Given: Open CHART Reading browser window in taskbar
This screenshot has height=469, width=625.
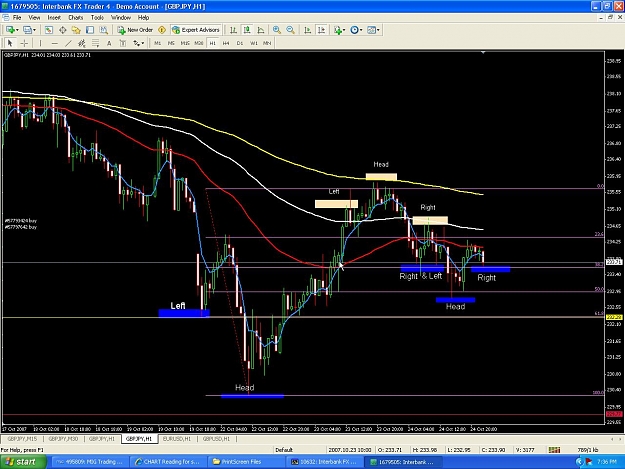Looking at the screenshot, I should point(168,462).
